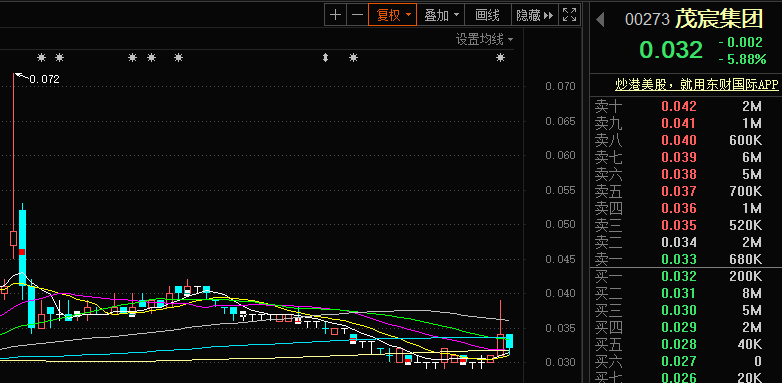The image size is (782, 383).
Task: Expand 设置均线 settings menu
Action: point(485,39)
